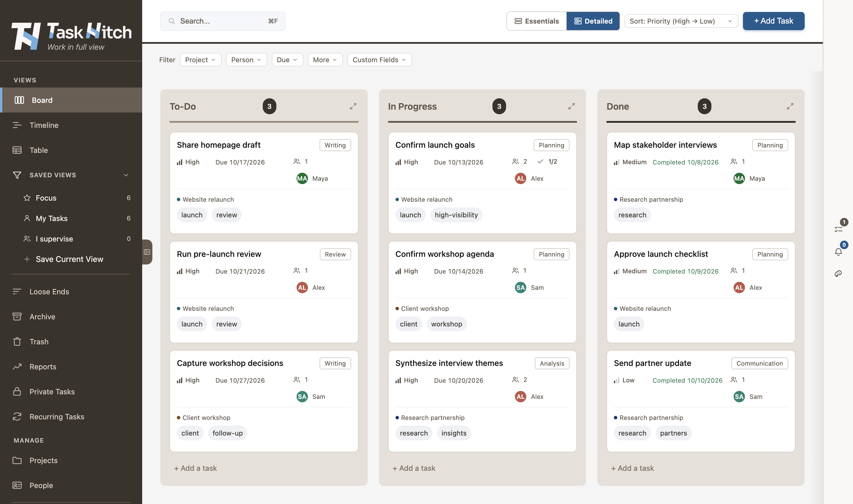This screenshot has height=504, width=853.
Task: Open the Project filter dropdown
Action: click(x=200, y=60)
